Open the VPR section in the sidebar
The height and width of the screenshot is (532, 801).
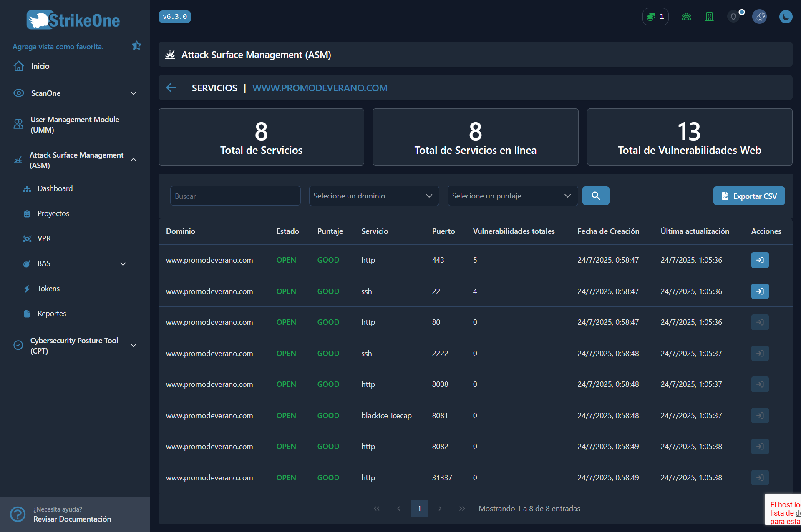44,238
